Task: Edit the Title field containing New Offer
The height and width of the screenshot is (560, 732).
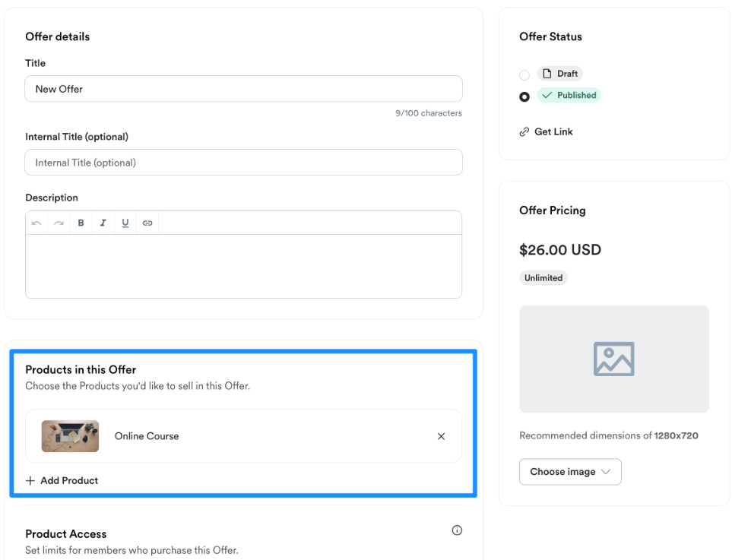Action: pyautogui.click(x=244, y=89)
